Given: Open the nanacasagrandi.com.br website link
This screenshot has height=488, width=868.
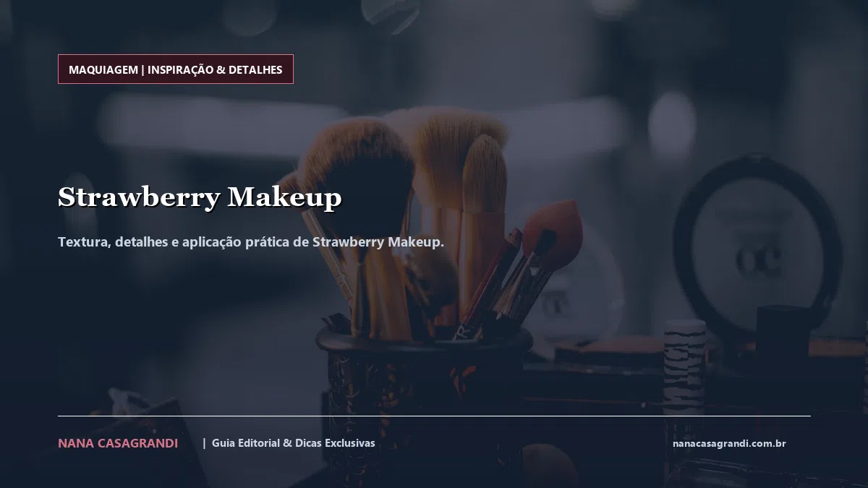Looking at the screenshot, I should [x=729, y=443].
